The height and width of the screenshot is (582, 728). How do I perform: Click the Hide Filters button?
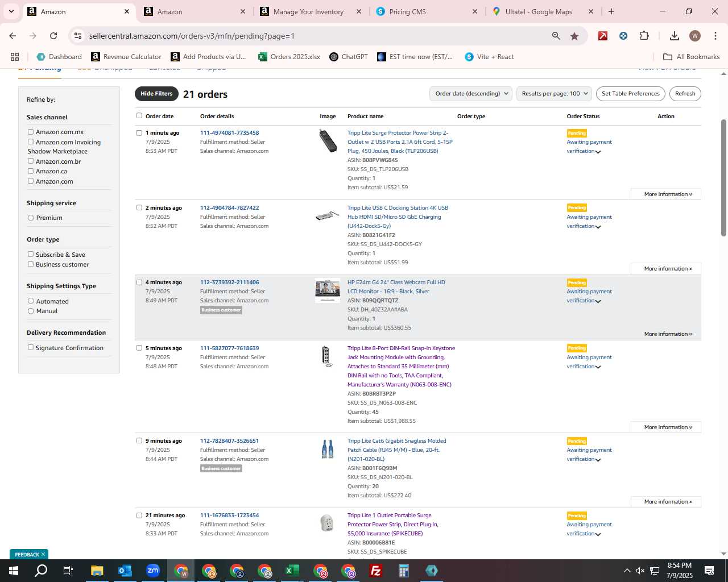pyautogui.click(x=156, y=94)
